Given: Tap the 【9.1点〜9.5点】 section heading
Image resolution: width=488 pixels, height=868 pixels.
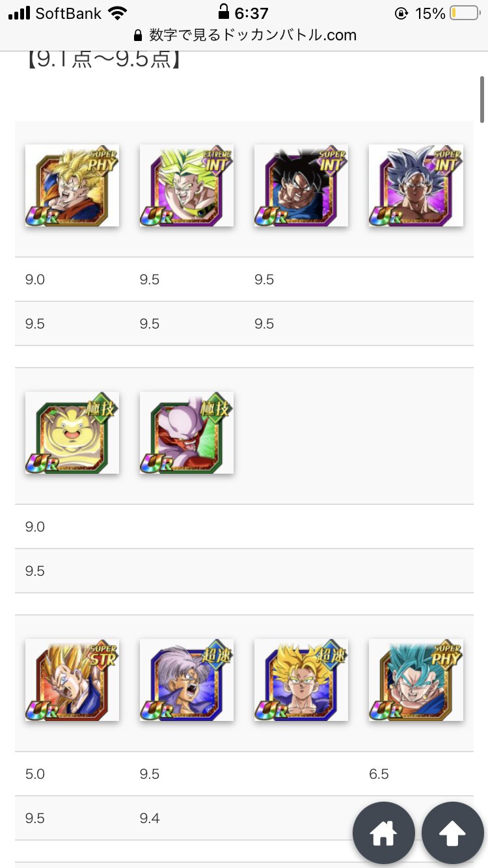Looking at the screenshot, I should 103,60.
